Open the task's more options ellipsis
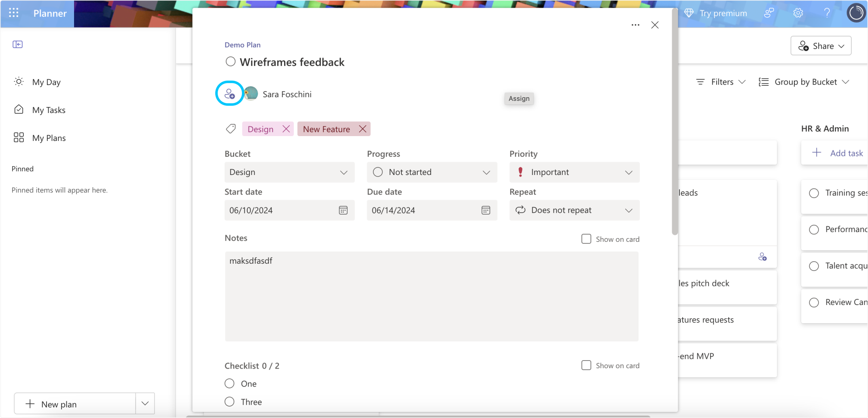The height and width of the screenshot is (418, 868). [635, 25]
